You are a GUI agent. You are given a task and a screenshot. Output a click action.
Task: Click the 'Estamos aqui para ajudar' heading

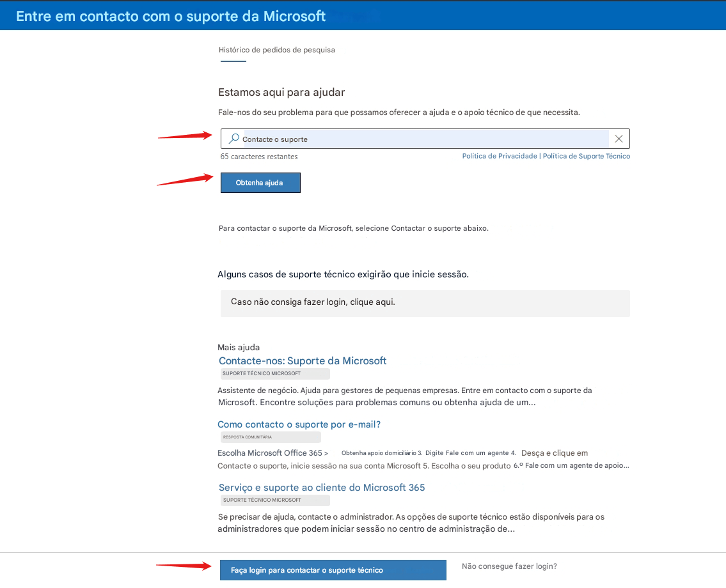point(281,92)
